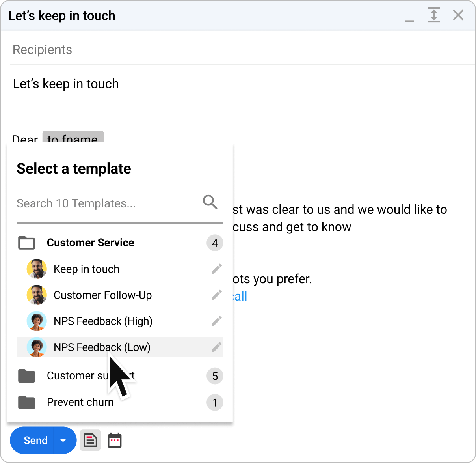
Task: Click the Prevent churn folder icon
Action: [26, 402]
